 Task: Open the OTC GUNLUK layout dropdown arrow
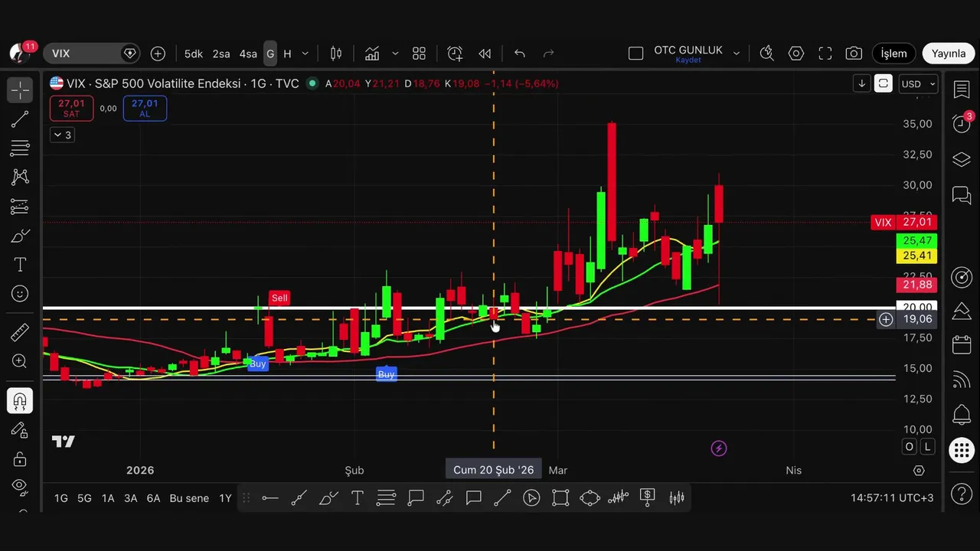click(737, 54)
